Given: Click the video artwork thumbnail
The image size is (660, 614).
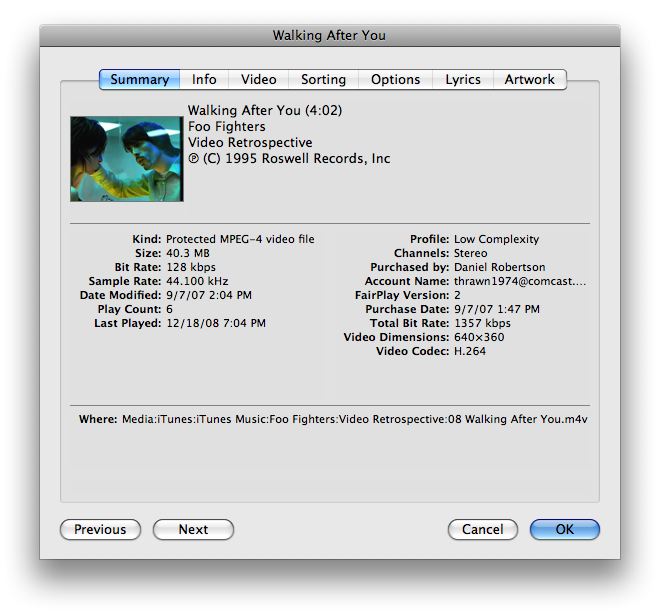Looking at the screenshot, I should (127, 159).
